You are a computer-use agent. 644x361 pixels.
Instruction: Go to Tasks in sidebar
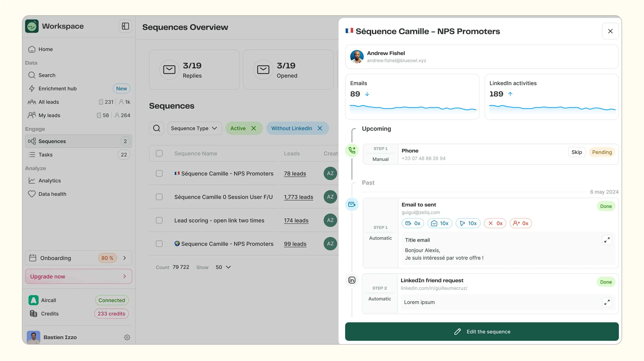[x=45, y=155]
